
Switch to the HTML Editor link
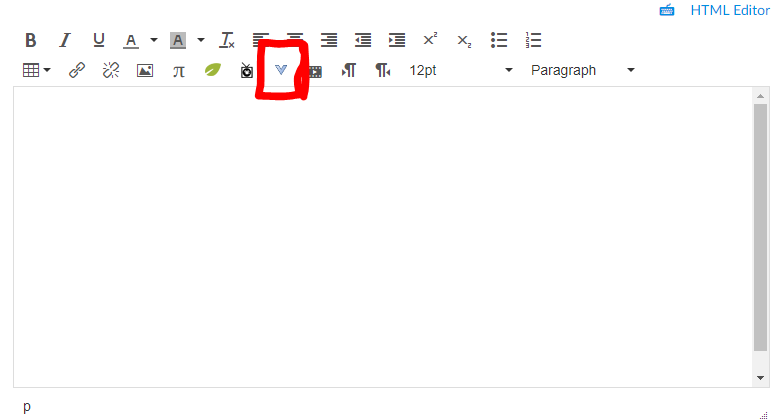tap(730, 10)
